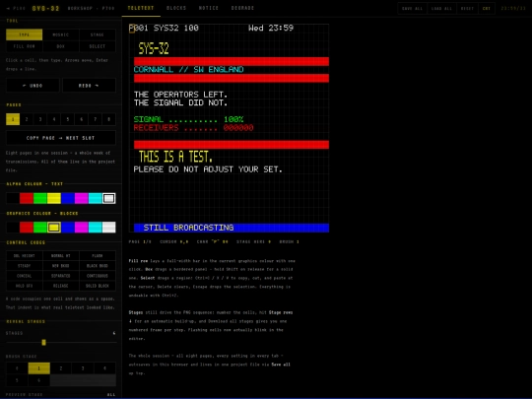532x399 pixels.
Task: Open the Teletext tab
Action: [141, 8]
